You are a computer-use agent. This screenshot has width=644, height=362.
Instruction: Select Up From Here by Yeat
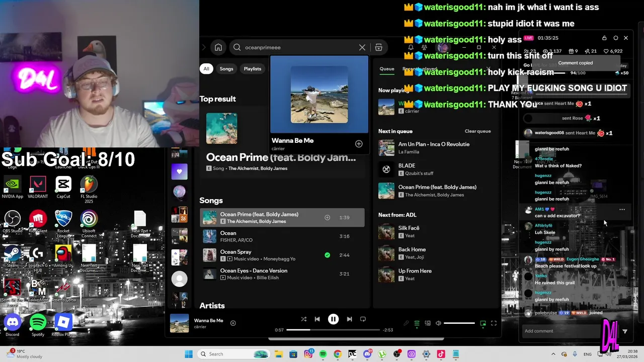436,275
